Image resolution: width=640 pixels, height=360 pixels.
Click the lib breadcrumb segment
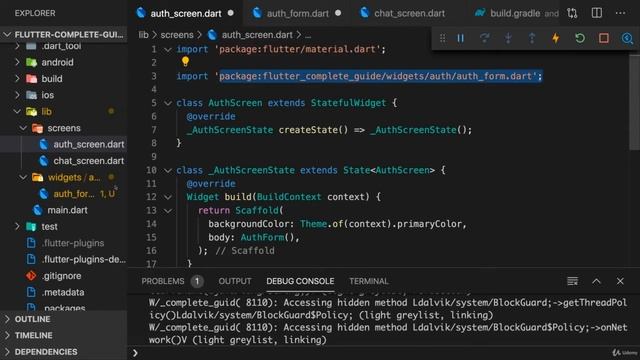[x=143, y=35]
